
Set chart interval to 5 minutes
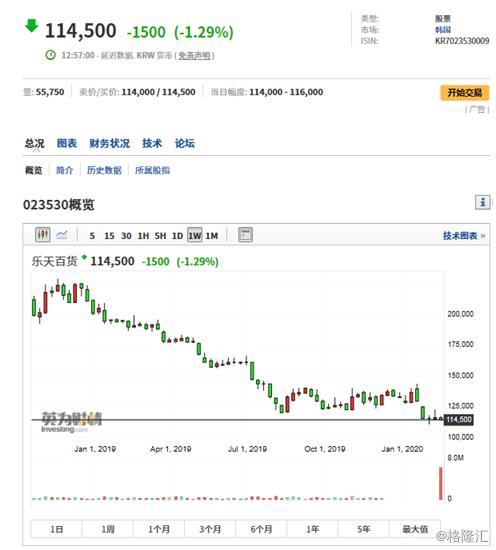92,236
